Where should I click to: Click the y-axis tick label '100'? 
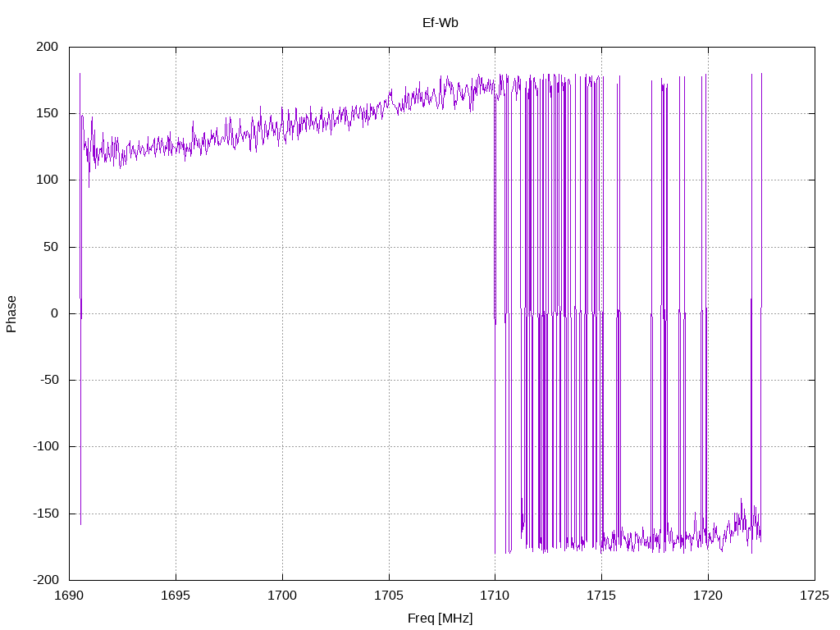pos(47,180)
